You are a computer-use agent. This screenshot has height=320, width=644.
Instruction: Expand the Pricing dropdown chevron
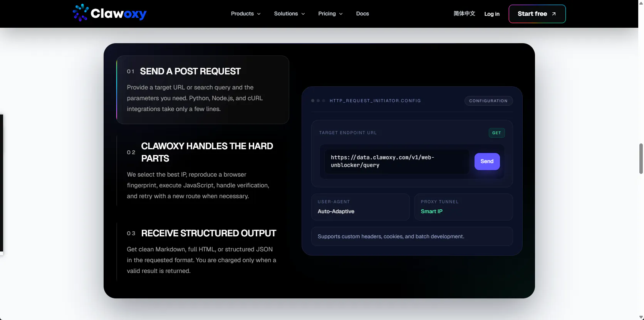coord(341,14)
